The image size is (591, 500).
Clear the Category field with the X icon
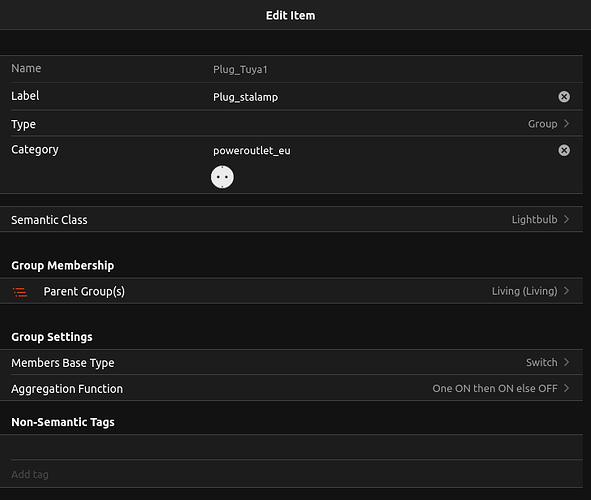tap(564, 150)
